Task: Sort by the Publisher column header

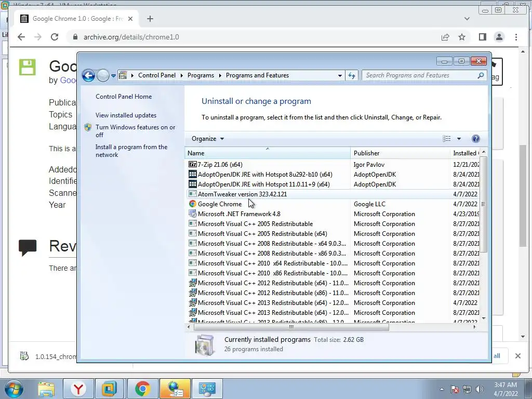Action: 400,153
